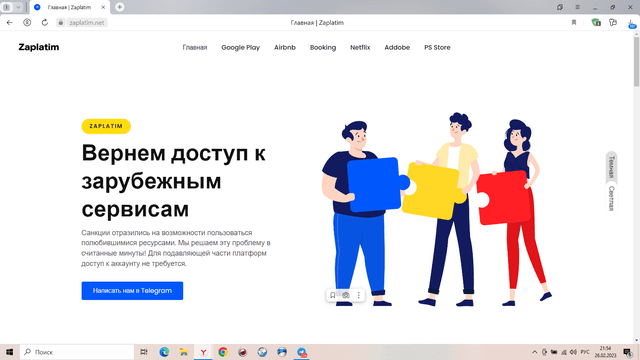640x360 pixels.
Task: Search image with camera icon on illustration
Action: (x=346, y=295)
